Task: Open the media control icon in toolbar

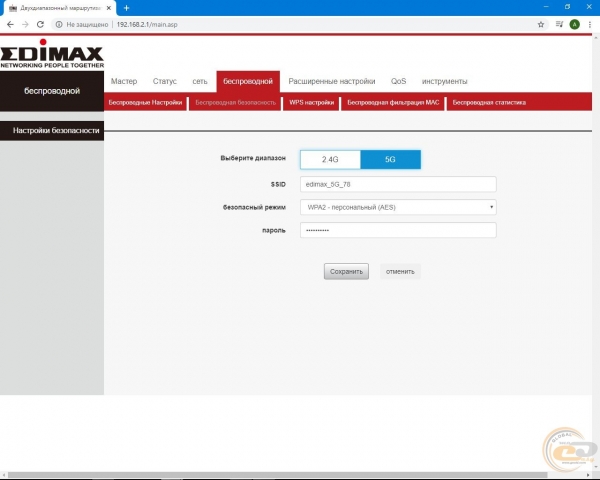Action: coord(559,24)
